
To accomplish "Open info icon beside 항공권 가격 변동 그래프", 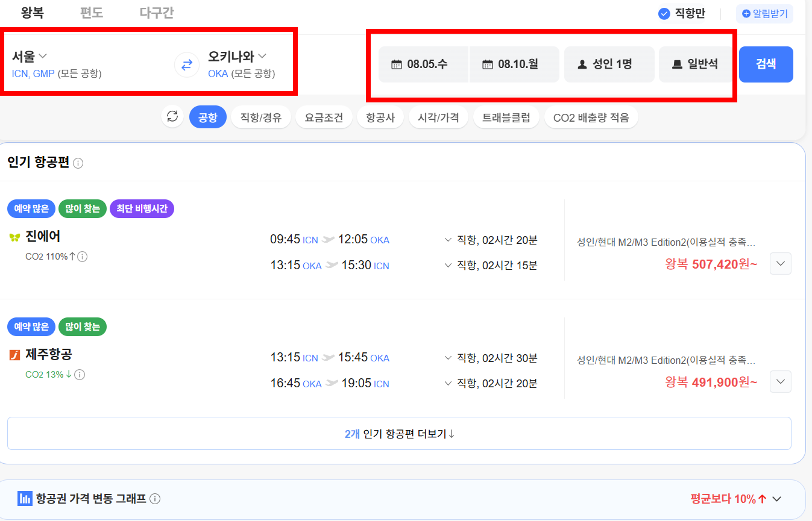I will tap(155, 499).
